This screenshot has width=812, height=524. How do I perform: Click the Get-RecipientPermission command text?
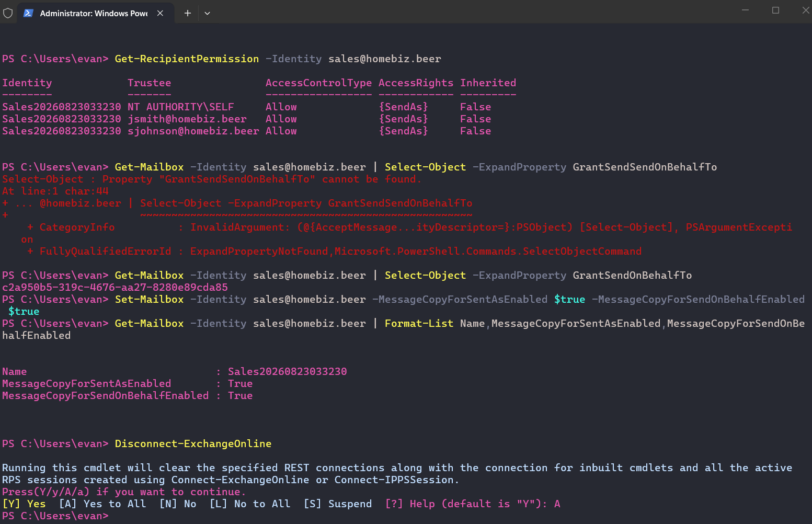point(187,59)
